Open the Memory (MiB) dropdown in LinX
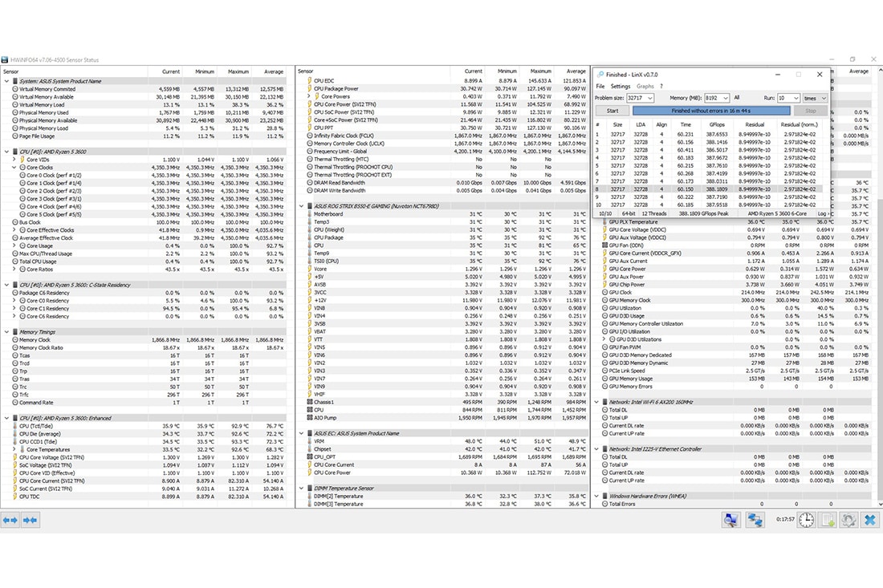The width and height of the screenshot is (883, 588). pos(726,98)
